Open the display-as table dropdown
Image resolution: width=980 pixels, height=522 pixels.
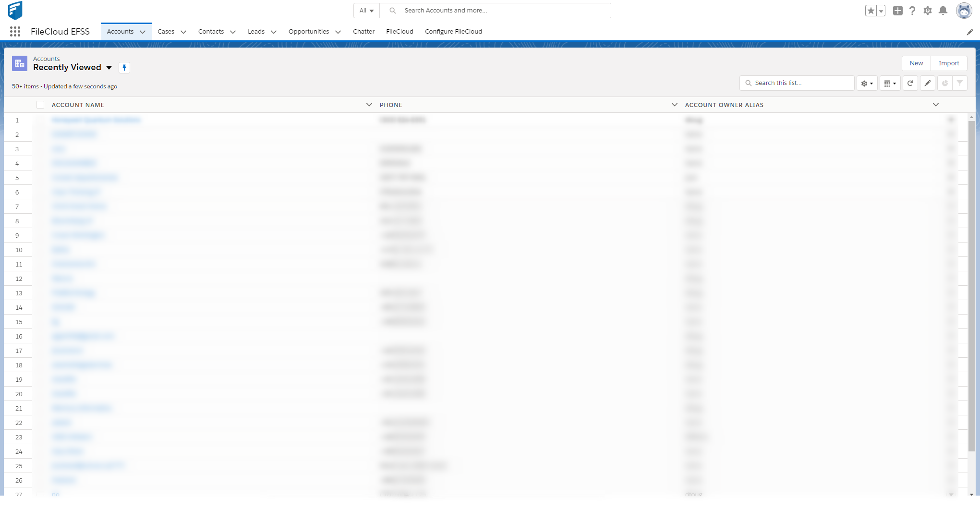tap(890, 83)
